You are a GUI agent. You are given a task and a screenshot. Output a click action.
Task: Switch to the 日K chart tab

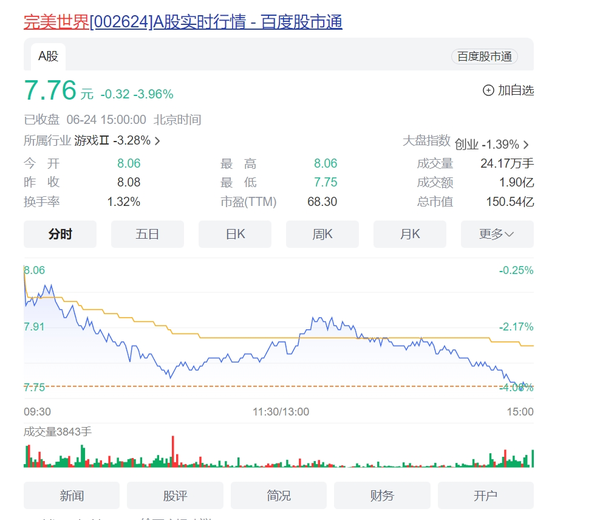coord(235,234)
